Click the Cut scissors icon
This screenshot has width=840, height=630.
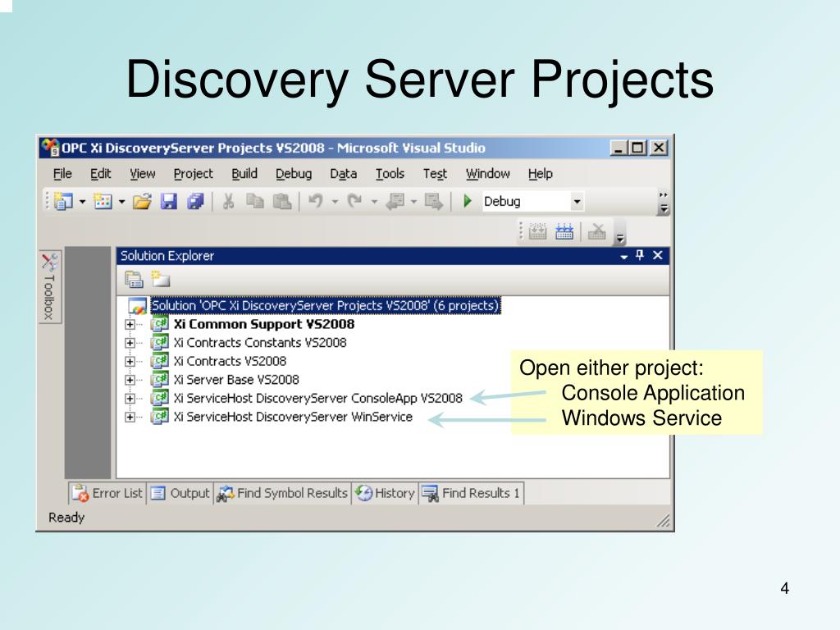pyautogui.click(x=229, y=202)
